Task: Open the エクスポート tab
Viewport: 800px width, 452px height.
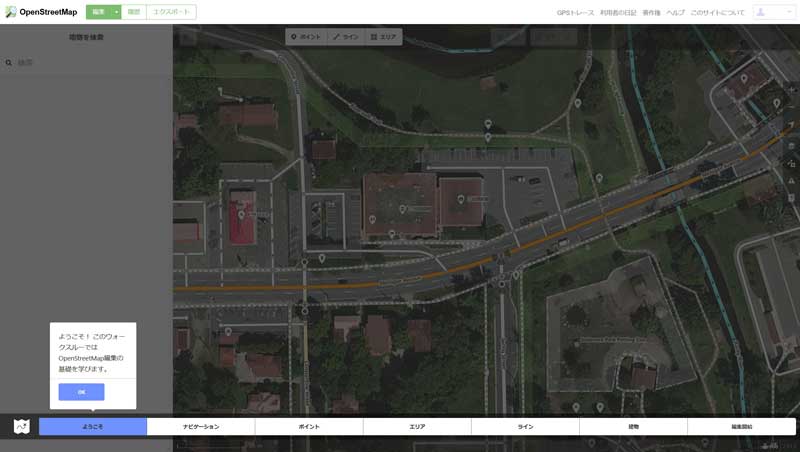Action: click(x=171, y=12)
